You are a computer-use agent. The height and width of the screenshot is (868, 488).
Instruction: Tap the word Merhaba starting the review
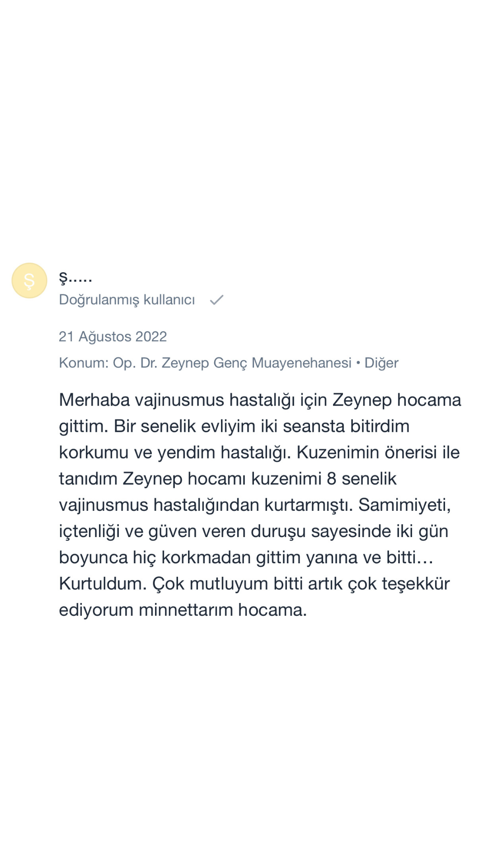[x=94, y=400]
